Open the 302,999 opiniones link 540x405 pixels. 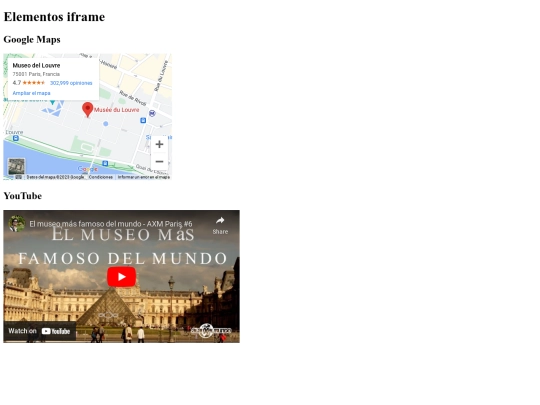pos(71,83)
